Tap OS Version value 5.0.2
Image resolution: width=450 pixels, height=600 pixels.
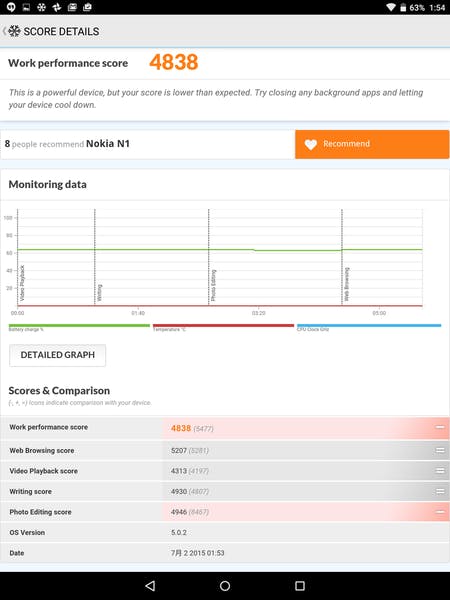click(179, 533)
